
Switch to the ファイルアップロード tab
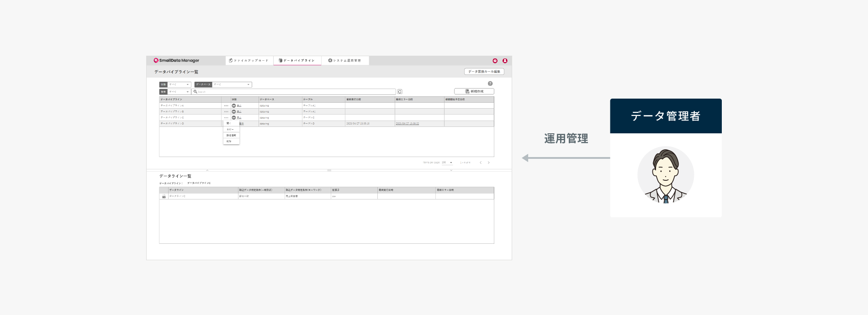249,61
